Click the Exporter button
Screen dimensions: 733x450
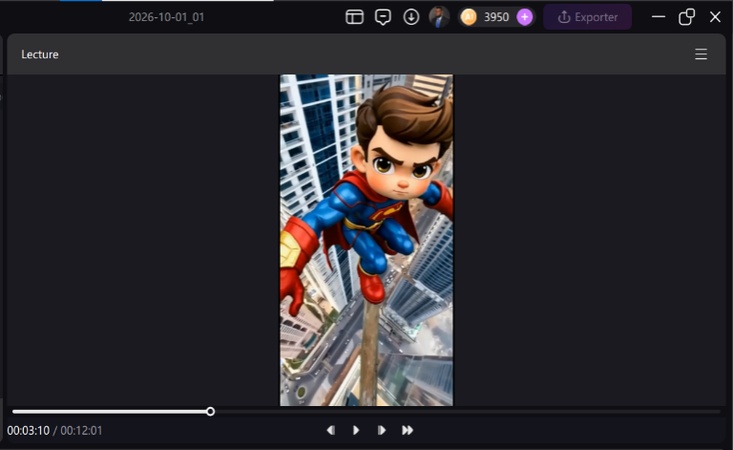point(588,17)
